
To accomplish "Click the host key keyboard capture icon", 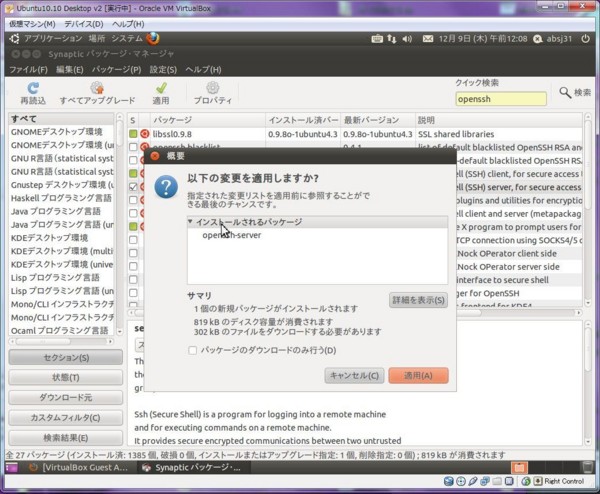I will click(x=538, y=481).
